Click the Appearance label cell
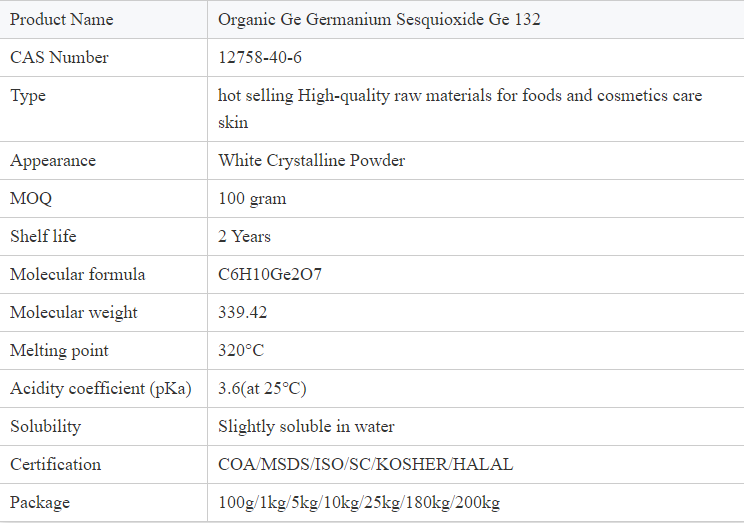 coord(53,160)
